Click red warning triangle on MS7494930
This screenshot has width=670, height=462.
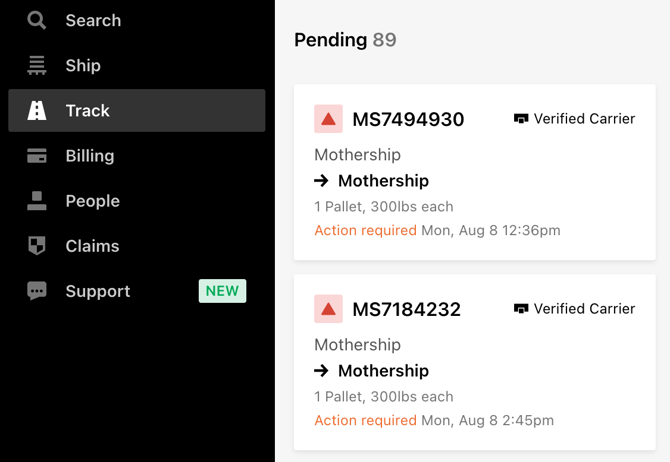click(328, 119)
